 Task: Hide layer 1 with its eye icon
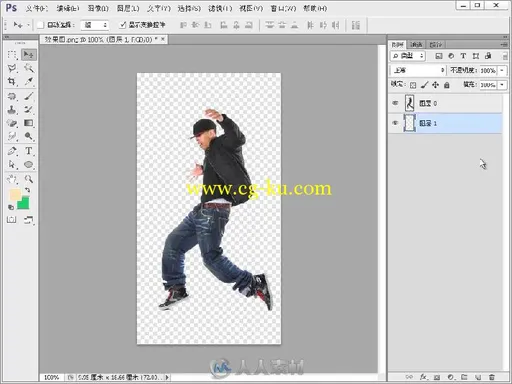(395, 123)
